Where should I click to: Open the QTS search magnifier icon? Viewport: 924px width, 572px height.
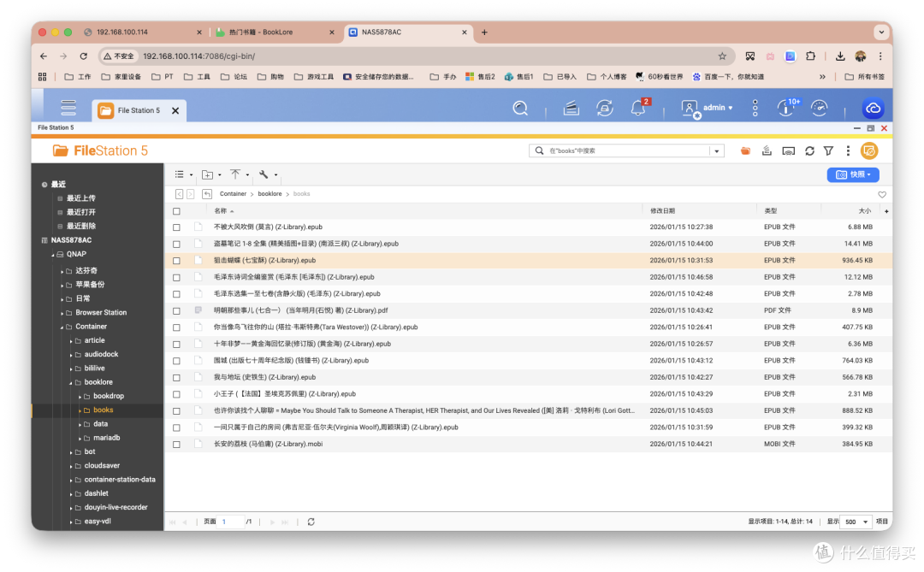tap(520, 108)
